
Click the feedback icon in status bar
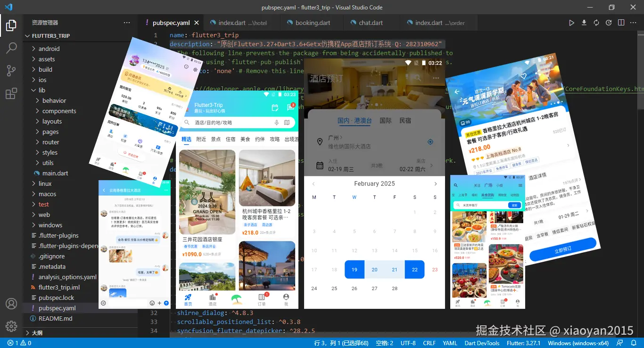[620, 343]
